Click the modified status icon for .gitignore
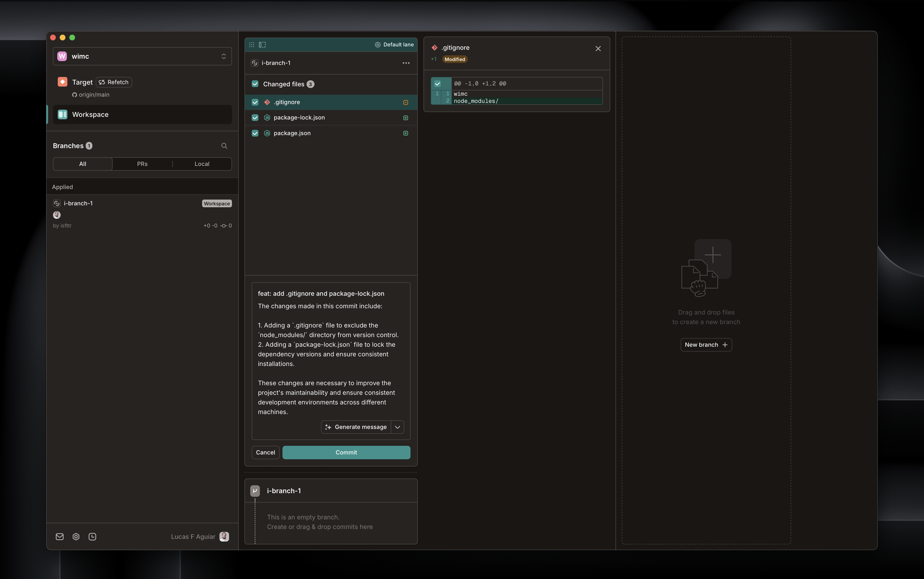Image resolution: width=924 pixels, height=579 pixels. click(x=405, y=102)
